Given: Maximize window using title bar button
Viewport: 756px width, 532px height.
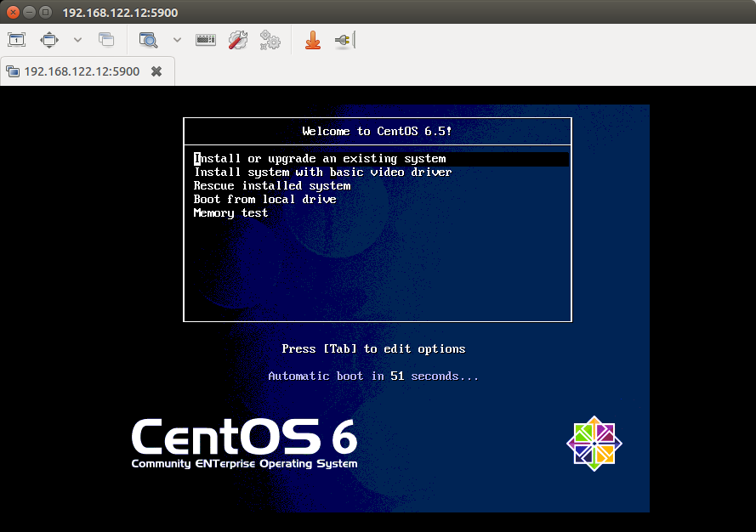Looking at the screenshot, I should coord(46,12).
